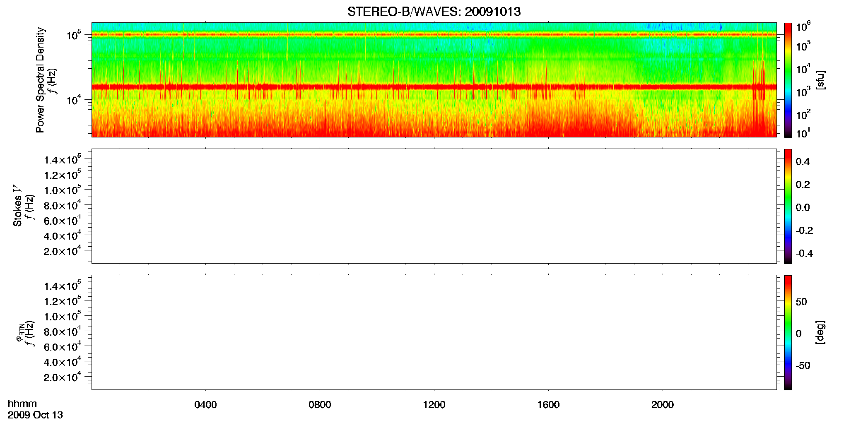The image size is (868, 447).
Task: Select the 2000 time axis label
Action: click(663, 405)
